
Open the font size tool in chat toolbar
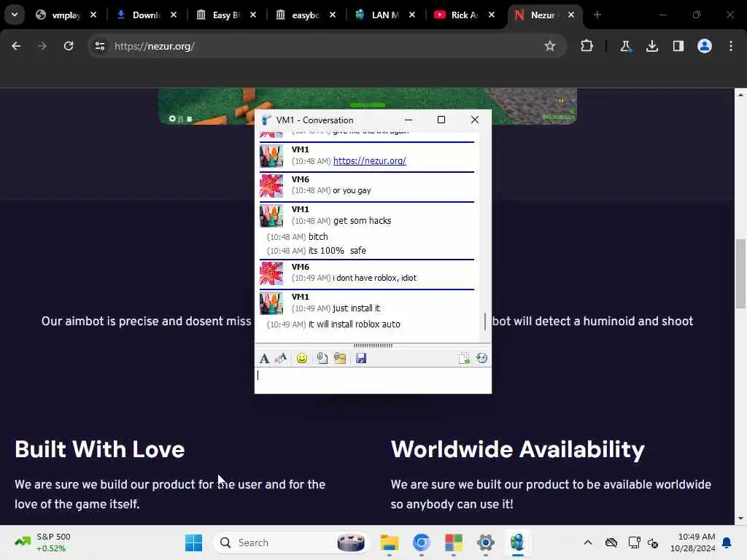point(281,358)
